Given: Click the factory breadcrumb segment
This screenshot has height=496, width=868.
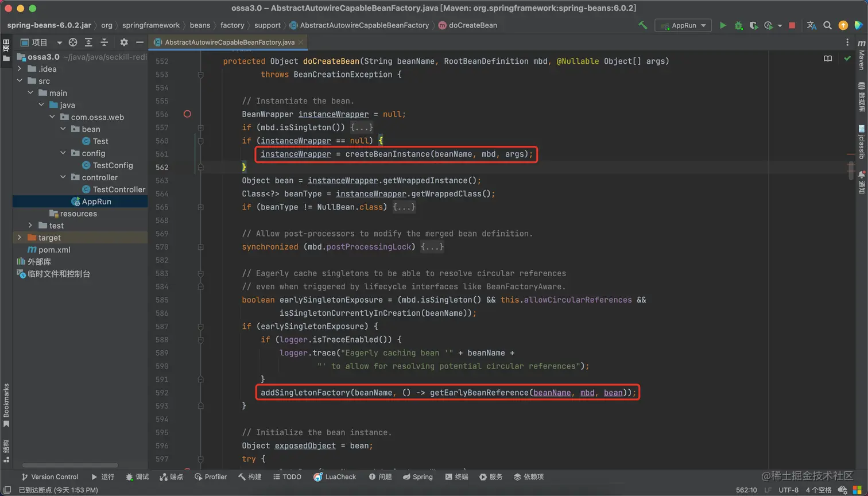Looking at the screenshot, I should [232, 25].
